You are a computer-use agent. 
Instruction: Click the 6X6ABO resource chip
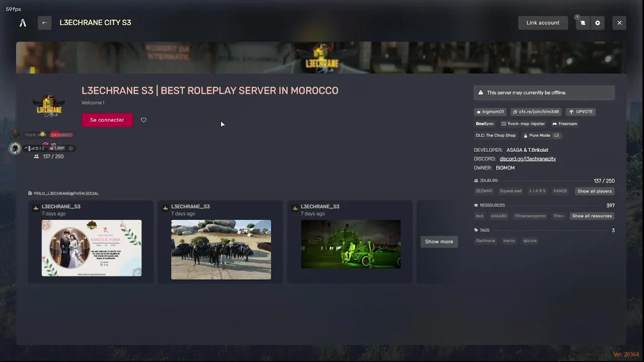click(499, 216)
